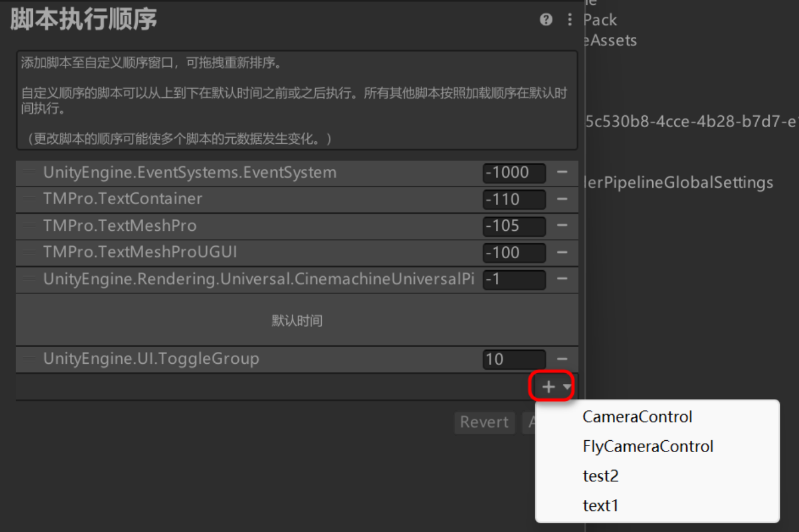Viewport: 799px width, 532px height.
Task: Remove the TMPro.TextMeshProUGUI entry
Action: click(563, 252)
